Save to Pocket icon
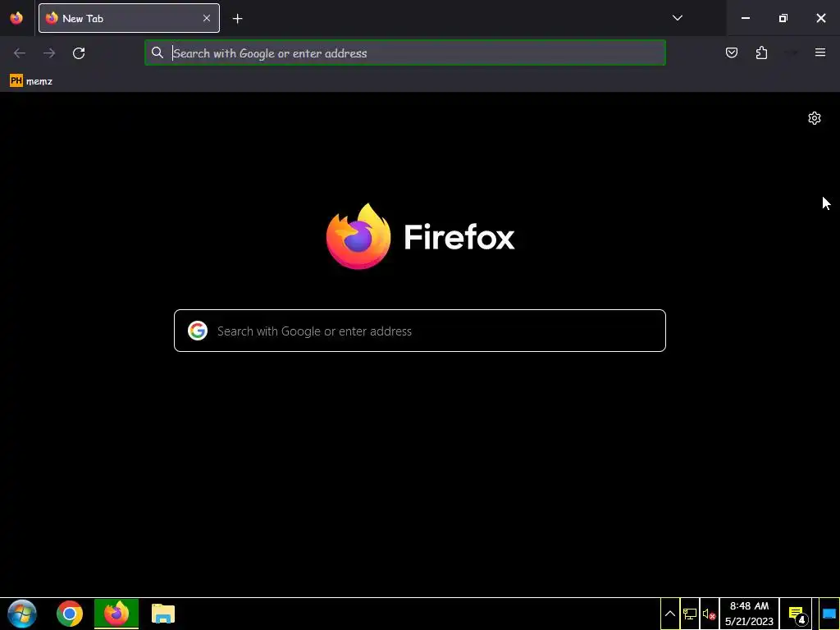This screenshot has width=840, height=630. pos(731,52)
